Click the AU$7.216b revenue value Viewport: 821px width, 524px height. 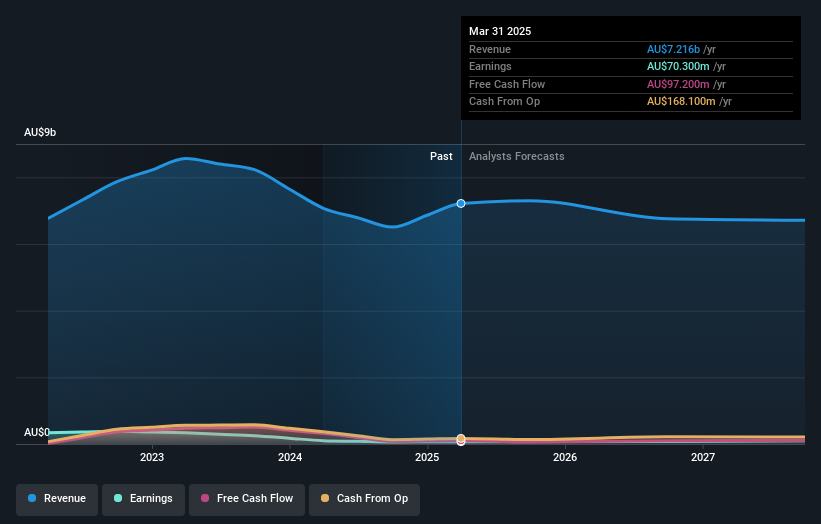coord(673,49)
